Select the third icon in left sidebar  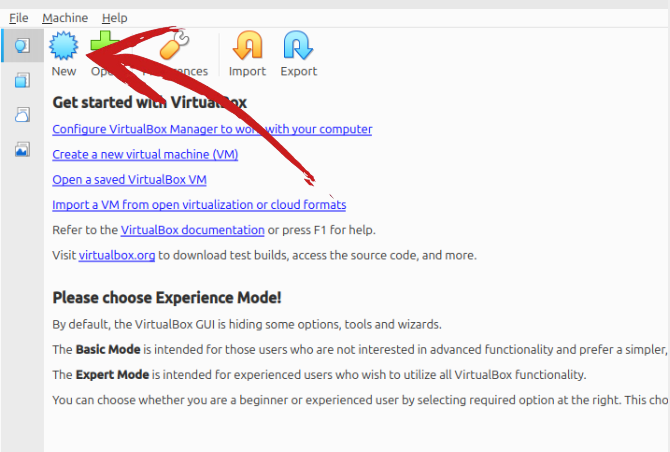coord(22,115)
